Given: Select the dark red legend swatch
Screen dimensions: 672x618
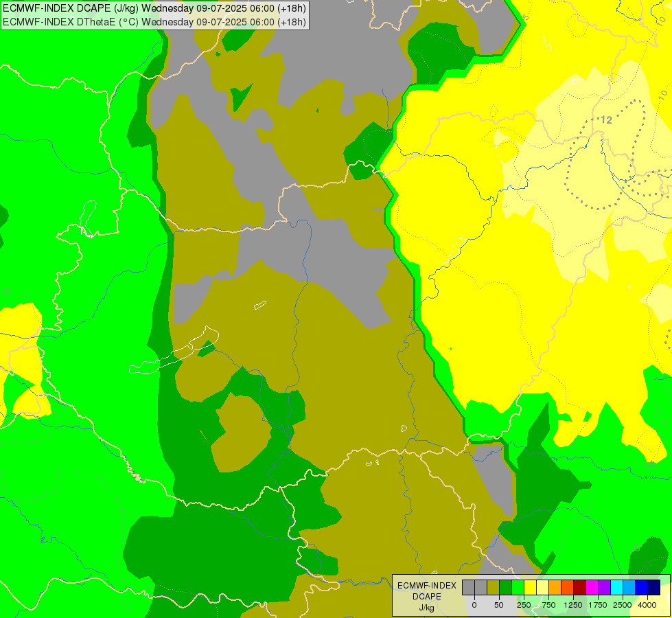Looking at the screenshot, I should (x=580, y=588).
